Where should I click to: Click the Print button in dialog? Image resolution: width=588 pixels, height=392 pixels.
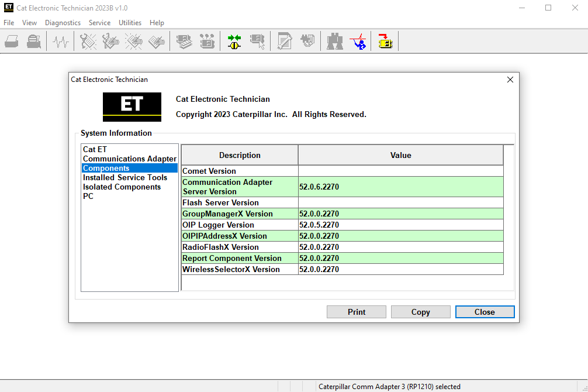point(357,312)
